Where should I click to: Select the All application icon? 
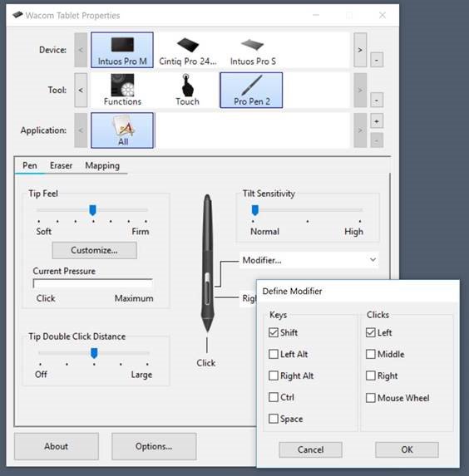(x=122, y=130)
